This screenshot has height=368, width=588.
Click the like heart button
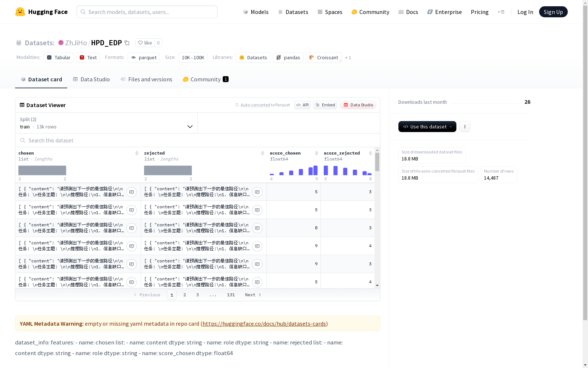coord(145,43)
